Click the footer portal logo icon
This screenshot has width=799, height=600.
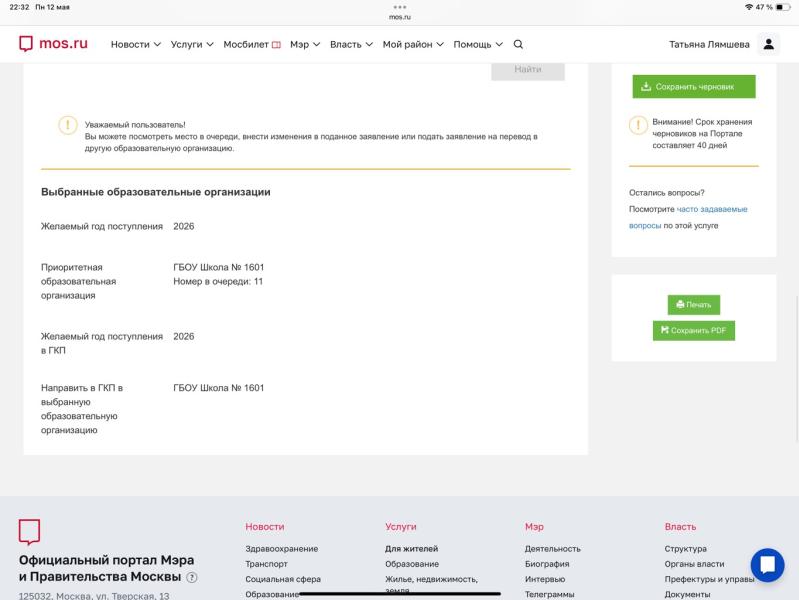(x=30, y=532)
